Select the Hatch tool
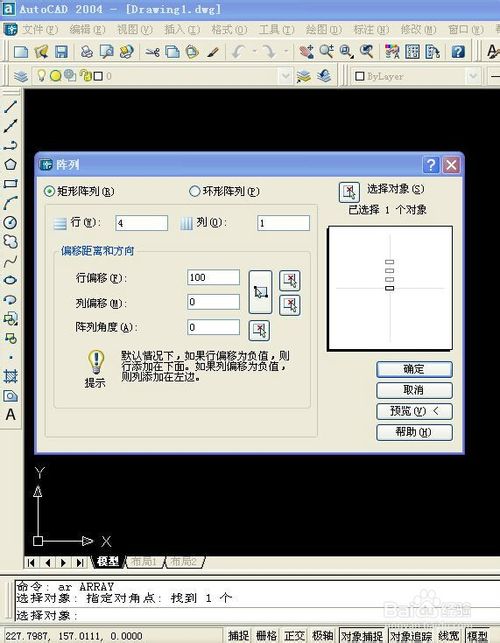The width and height of the screenshot is (500, 643). pos(10,376)
